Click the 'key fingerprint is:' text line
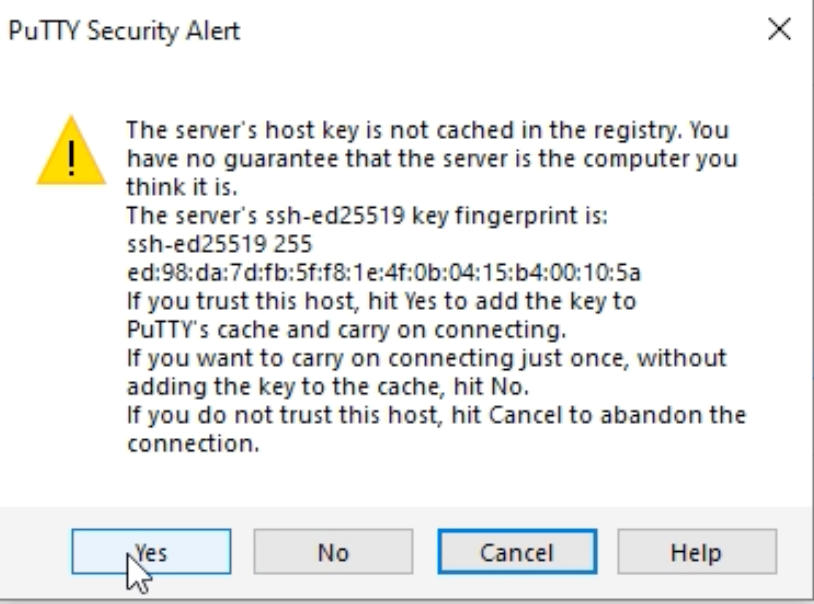This screenshot has height=604, width=814. pyautogui.click(x=367, y=216)
